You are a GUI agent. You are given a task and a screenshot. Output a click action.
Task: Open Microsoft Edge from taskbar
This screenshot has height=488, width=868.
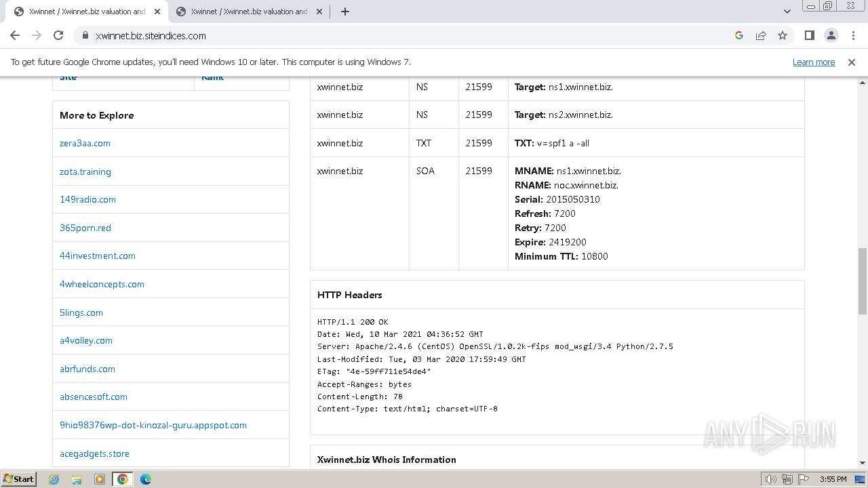(146, 479)
